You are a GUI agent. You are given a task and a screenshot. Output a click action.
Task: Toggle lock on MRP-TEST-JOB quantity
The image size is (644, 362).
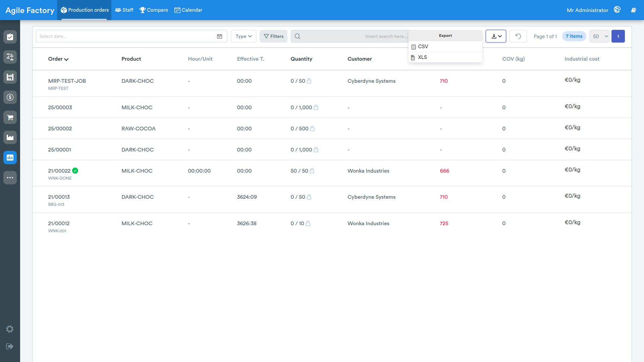pyautogui.click(x=309, y=81)
